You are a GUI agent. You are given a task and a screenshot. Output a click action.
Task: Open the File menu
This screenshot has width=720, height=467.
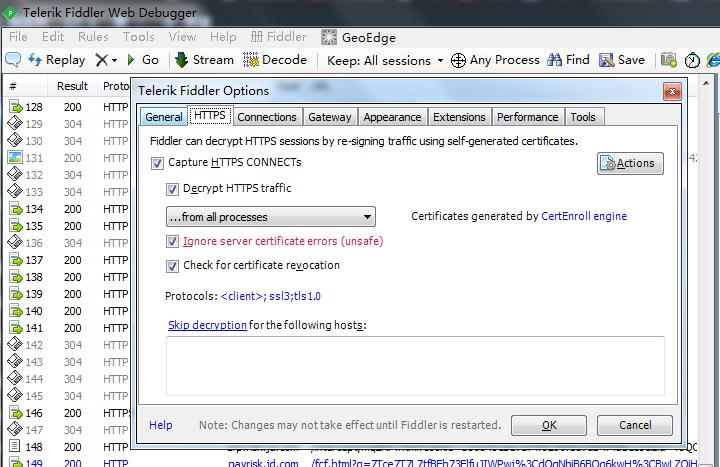tap(18, 37)
